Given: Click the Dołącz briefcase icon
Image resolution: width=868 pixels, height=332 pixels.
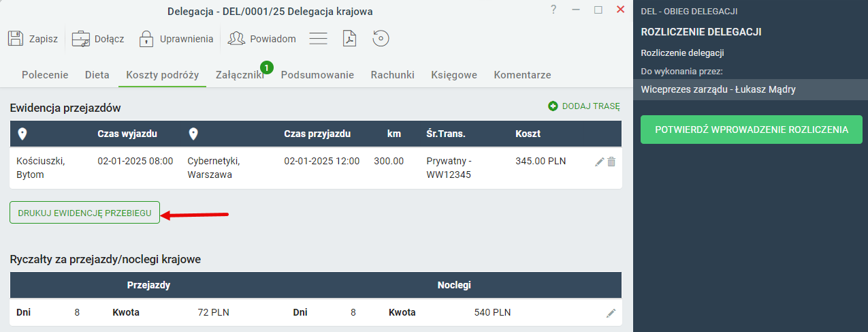Looking at the screenshot, I should [81, 39].
